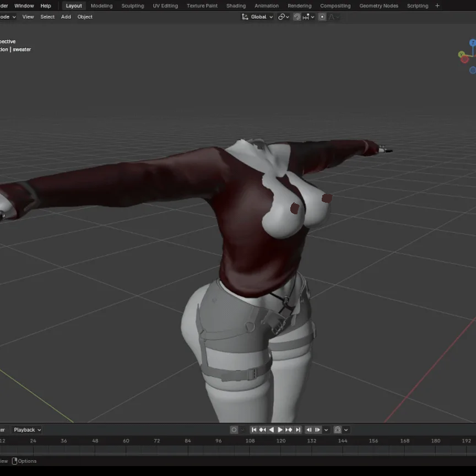Open auto keyframing options dropdown
The width and height of the screenshot is (476, 476).
click(x=242, y=430)
